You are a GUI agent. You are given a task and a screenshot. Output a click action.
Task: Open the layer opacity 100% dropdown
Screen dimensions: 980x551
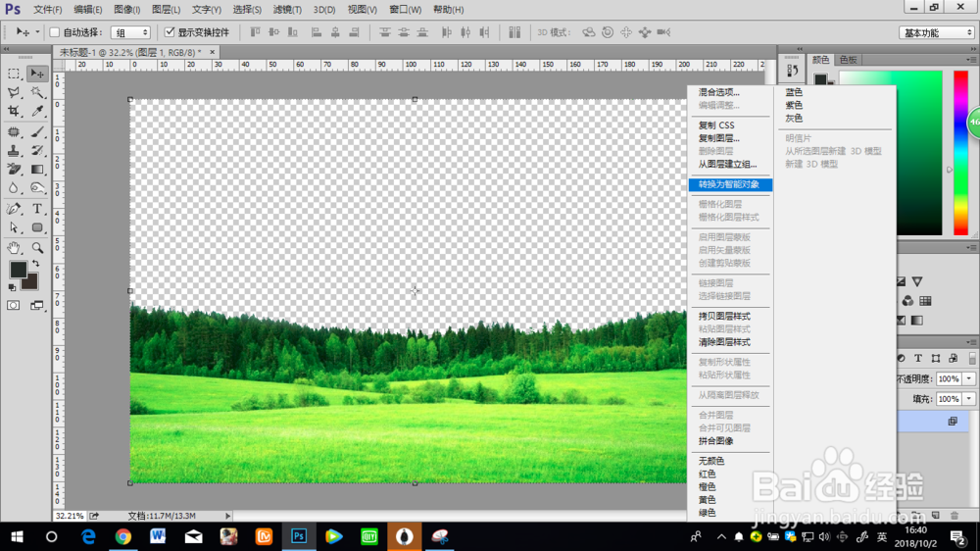tap(969, 379)
